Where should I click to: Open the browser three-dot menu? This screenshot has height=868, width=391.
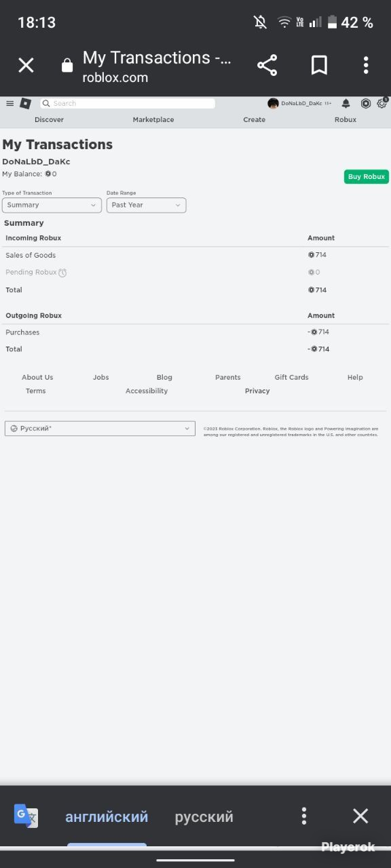(x=366, y=65)
